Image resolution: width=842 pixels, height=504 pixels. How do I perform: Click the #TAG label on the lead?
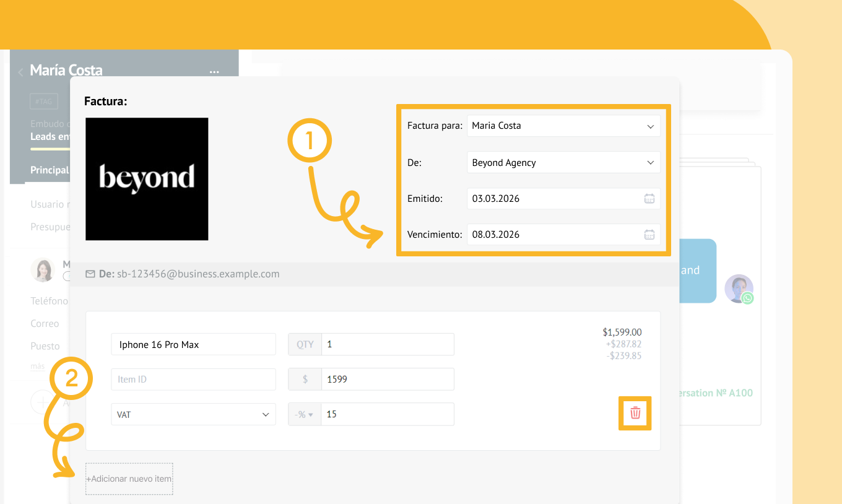(43, 101)
